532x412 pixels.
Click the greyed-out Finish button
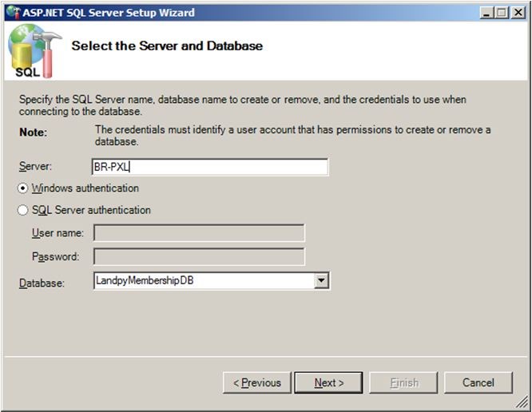point(403,382)
